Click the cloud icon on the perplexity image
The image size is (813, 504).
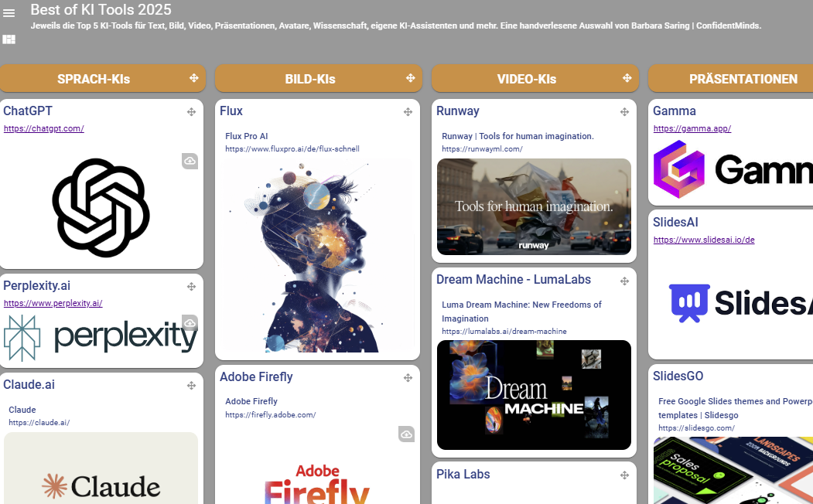(190, 322)
